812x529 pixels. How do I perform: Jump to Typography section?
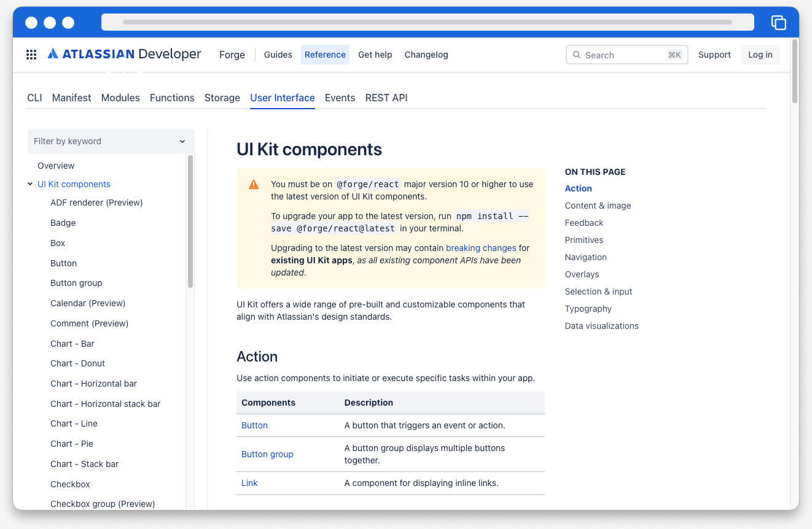click(x=588, y=309)
